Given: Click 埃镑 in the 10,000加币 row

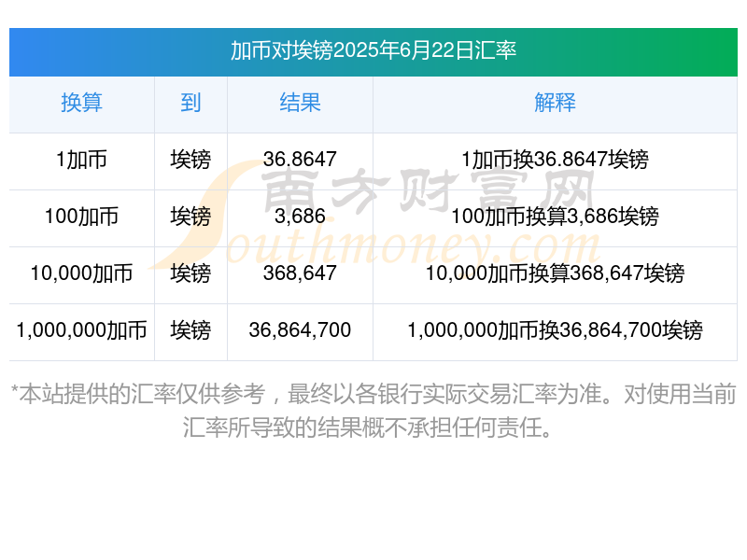Looking at the screenshot, I should point(190,273).
